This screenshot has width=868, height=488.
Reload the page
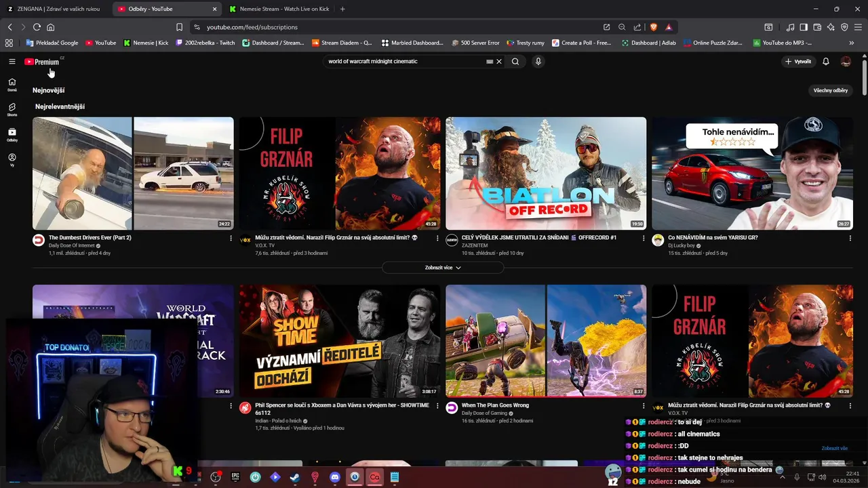37,27
